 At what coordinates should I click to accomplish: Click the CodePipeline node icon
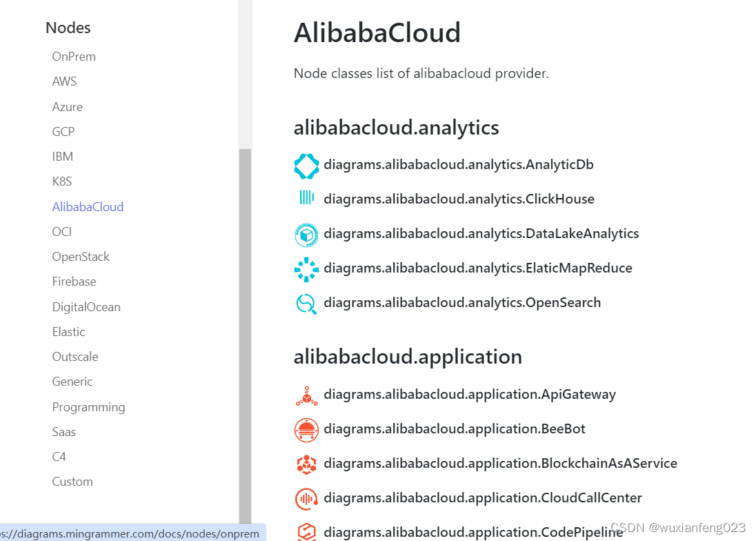click(306, 532)
